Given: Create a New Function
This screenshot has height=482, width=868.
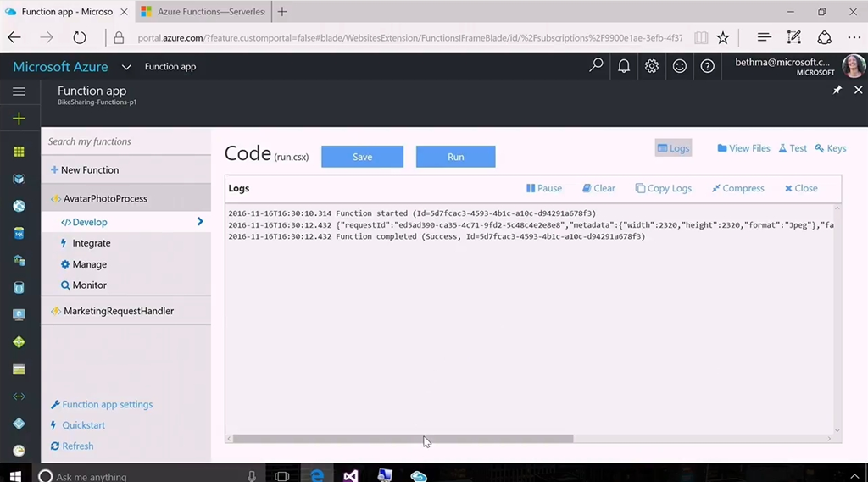Looking at the screenshot, I should click(85, 170).
